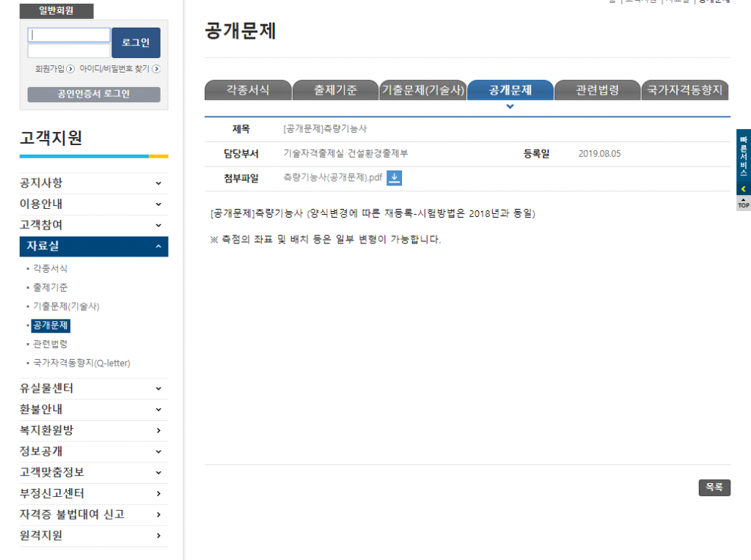Open the 측량기능사(공개문제).pdf file link

(332, 177)
